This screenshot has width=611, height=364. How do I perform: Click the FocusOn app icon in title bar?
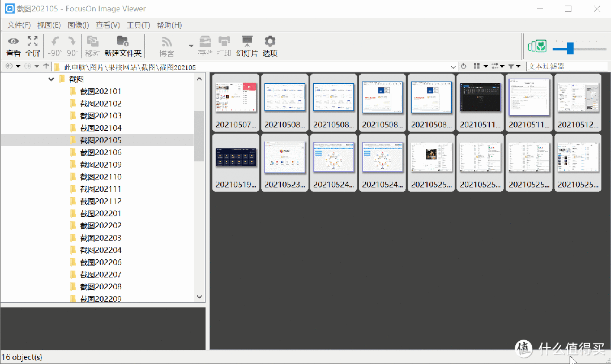10,8
